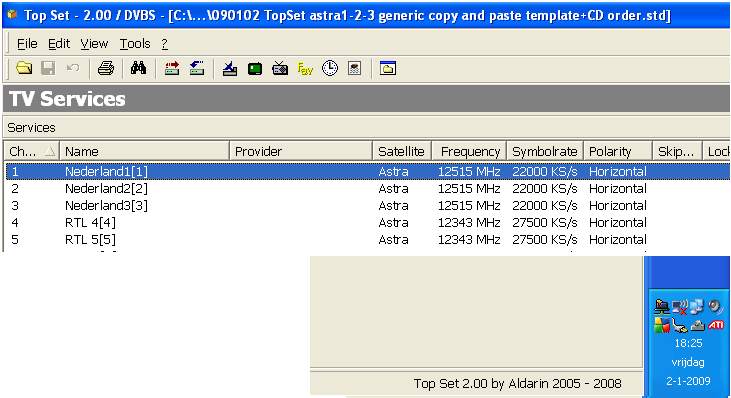This screenshot has height=398, width=731.
Task: Open satellites via the dish icon
Action: pyautogui.click(x=229, y=69)
